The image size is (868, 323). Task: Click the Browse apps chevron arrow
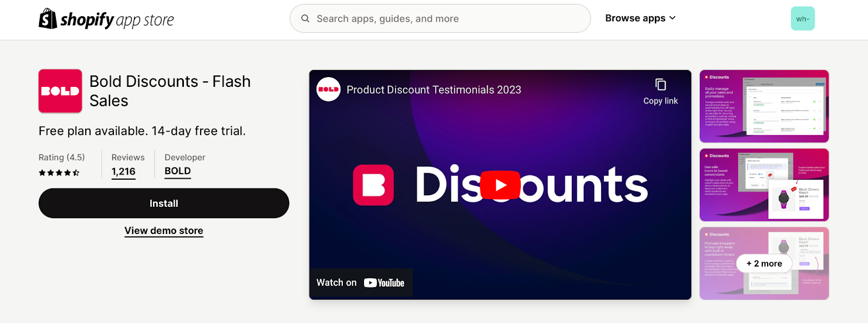click(x=673, y=18)
